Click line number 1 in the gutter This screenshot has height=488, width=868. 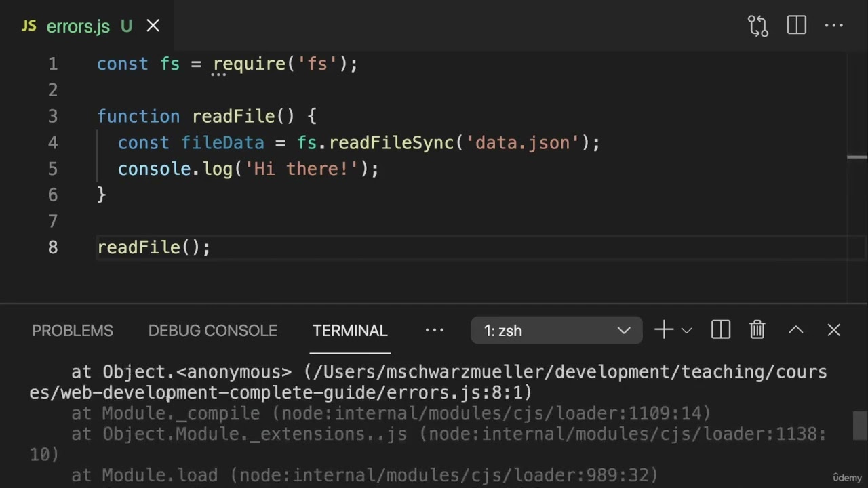point(53,64)
